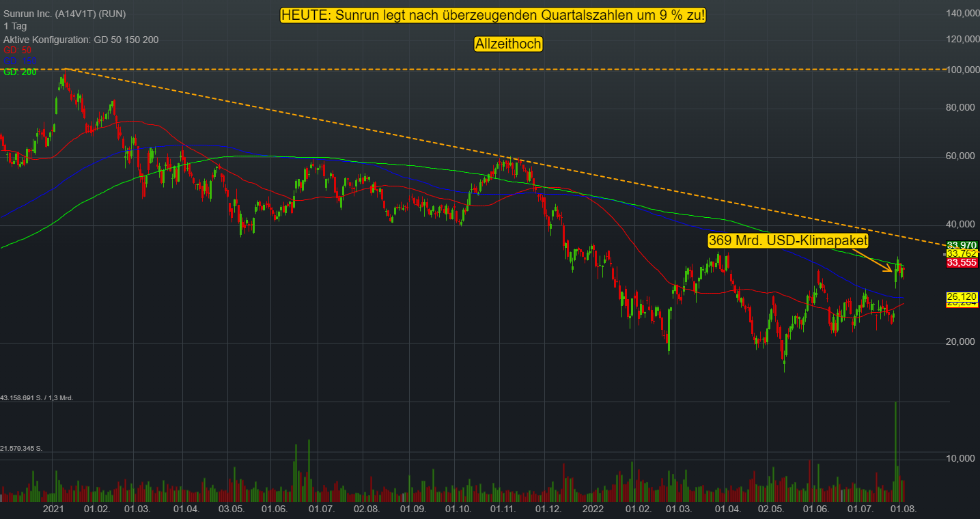Screen dimensions: 980x519
Task: Click the 01.09. date axis label
Action: (x=412, y=509)
